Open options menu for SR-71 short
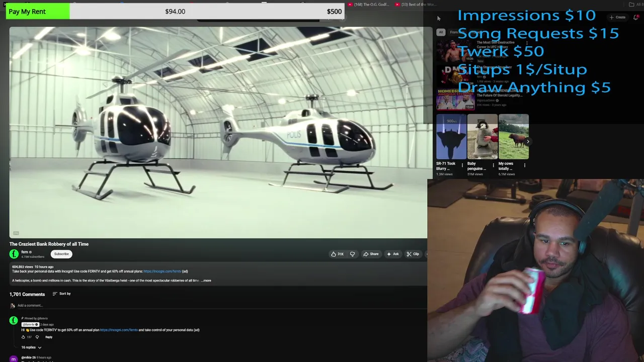The height and width of the screenshot is (362, 644). tap(462, 165)
